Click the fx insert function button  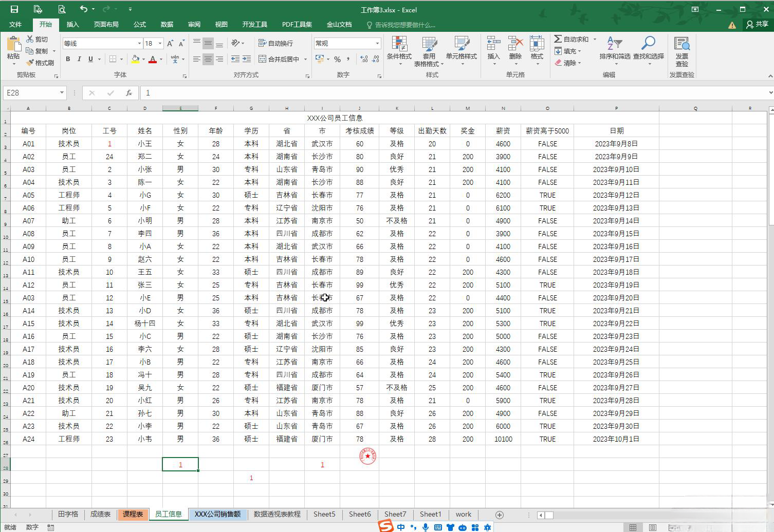pos(129,93)
